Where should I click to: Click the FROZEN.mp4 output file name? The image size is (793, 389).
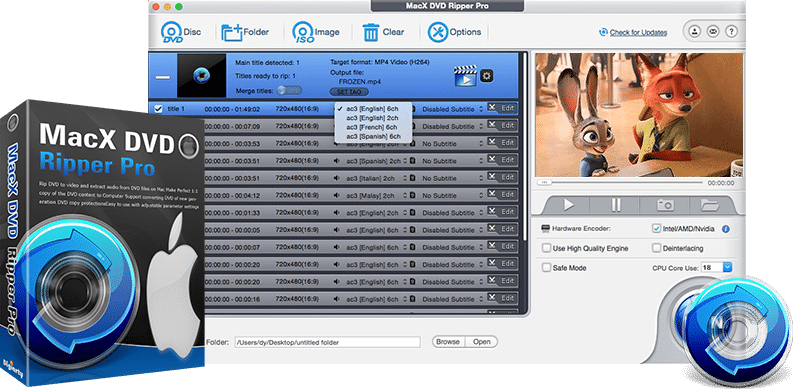pos(360,81)
